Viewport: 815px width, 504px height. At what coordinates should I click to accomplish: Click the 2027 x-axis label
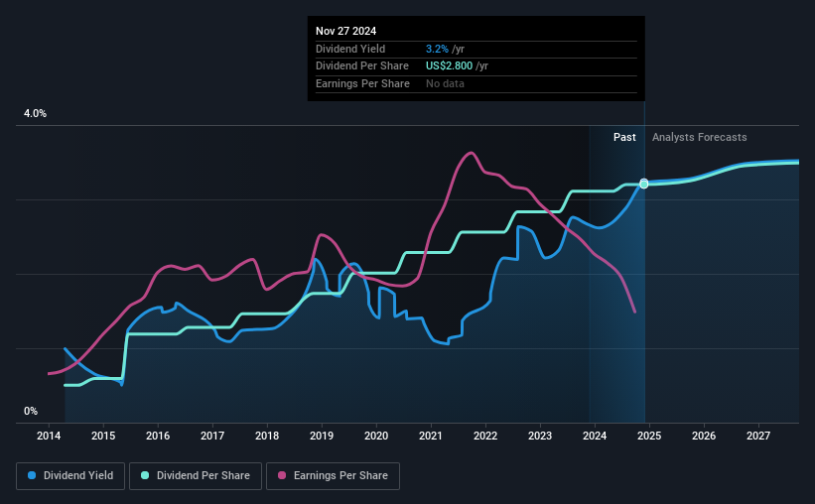click(758, 436)
